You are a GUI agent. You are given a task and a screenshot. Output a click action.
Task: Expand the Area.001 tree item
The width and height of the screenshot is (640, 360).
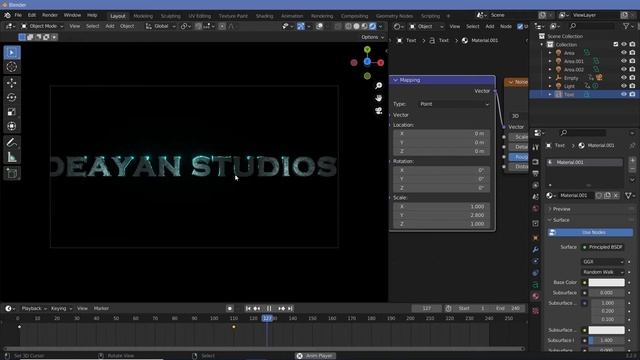tap(550, 61)
